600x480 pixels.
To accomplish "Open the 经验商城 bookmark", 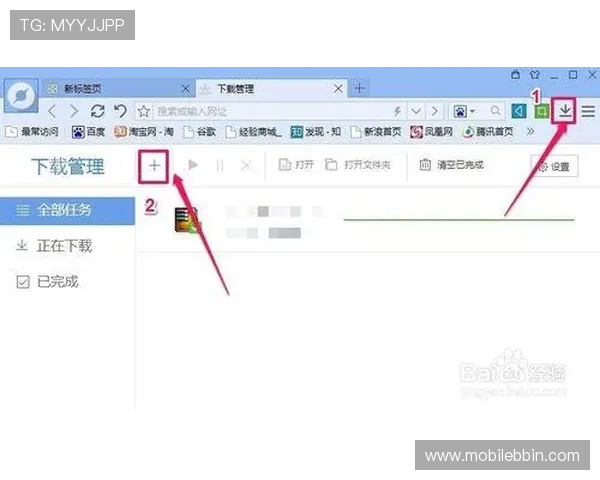I will point(254,132).
